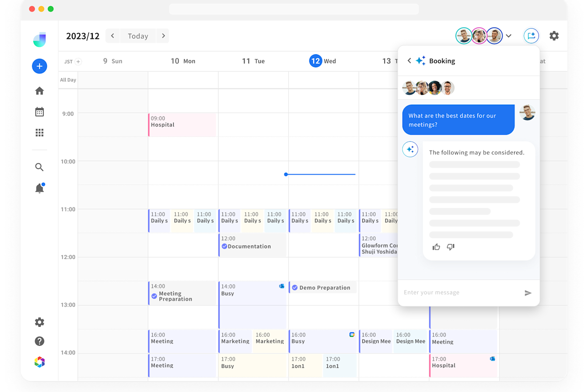Viewport: 588px width, 392px height.
Task: Click 'The following may be considered.' text
Action: click(x=476, y=153)
